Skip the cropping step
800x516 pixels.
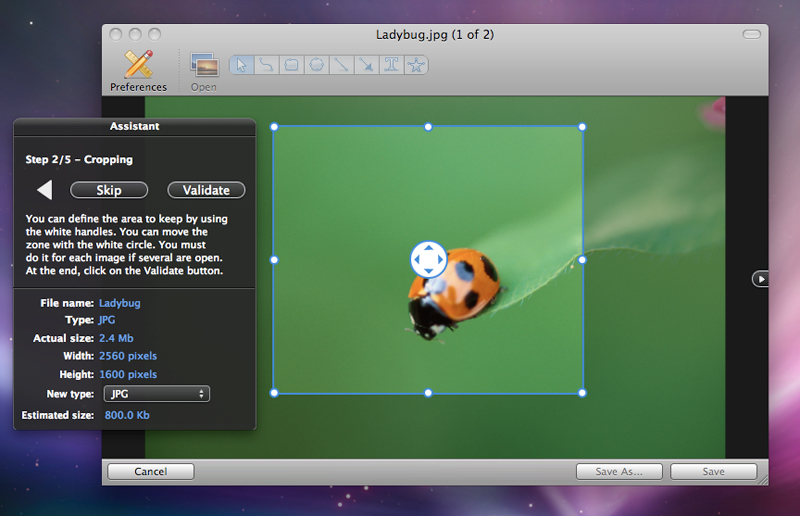[109, 190]
